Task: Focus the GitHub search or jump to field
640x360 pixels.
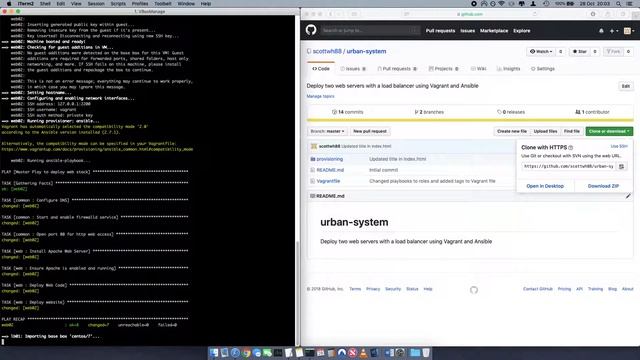Action: tap(371, 30)
